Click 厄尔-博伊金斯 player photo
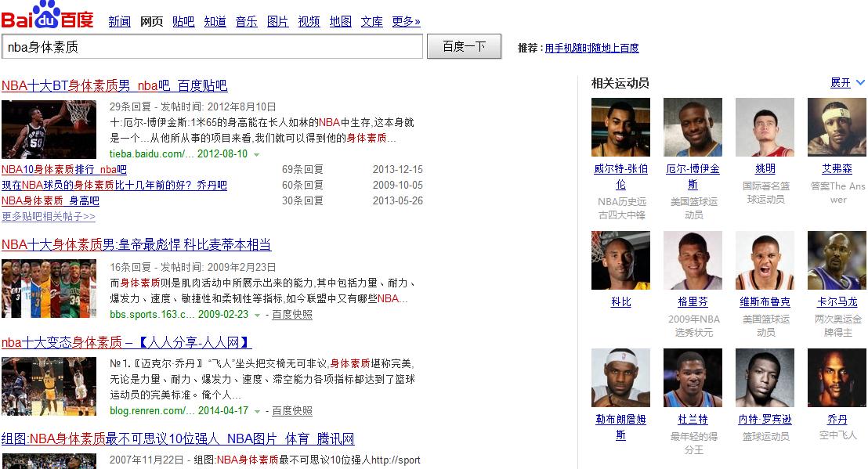Viewport: 868px width, 469px height. click(693, 127)
